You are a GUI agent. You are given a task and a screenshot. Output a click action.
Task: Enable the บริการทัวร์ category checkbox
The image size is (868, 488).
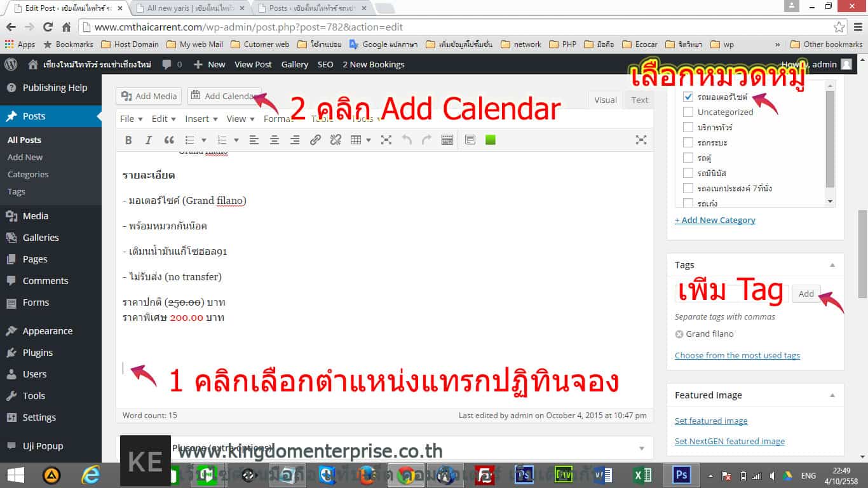(688, 127)
